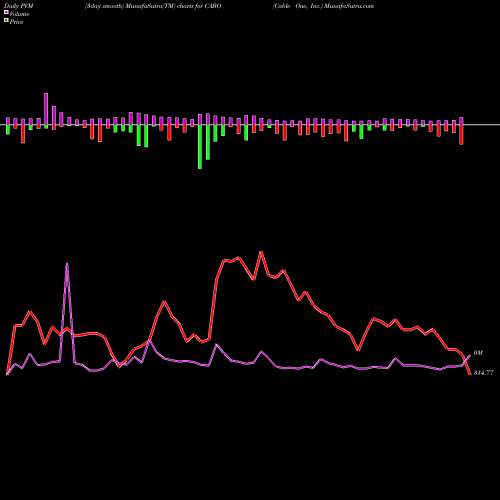Click the tallest purple volume bar
This screenshot has width=500, height=500.
(46, 109)
